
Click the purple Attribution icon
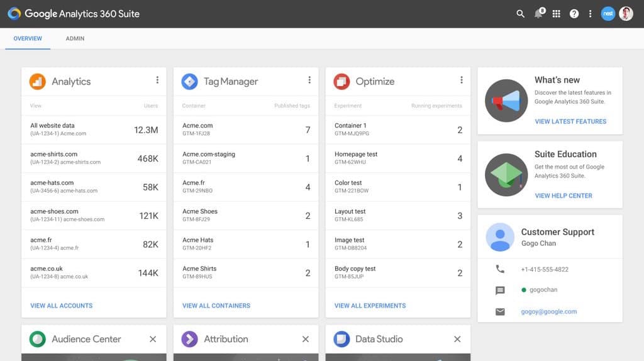189,339
